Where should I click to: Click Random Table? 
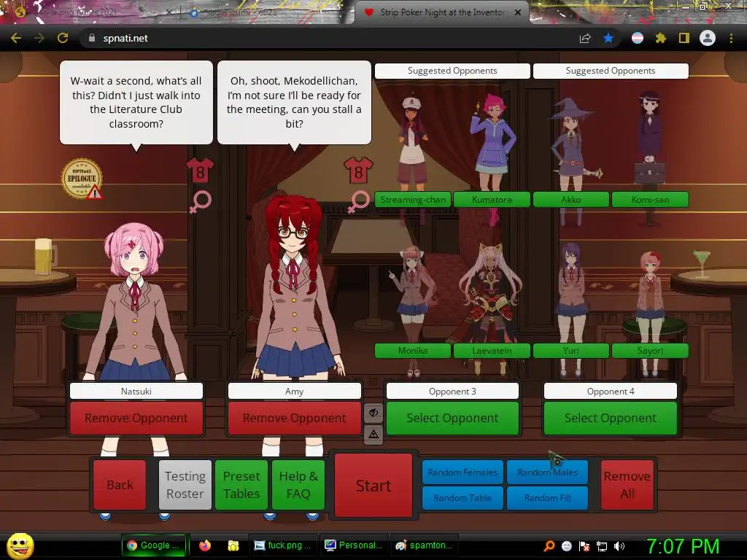[462, 497]
